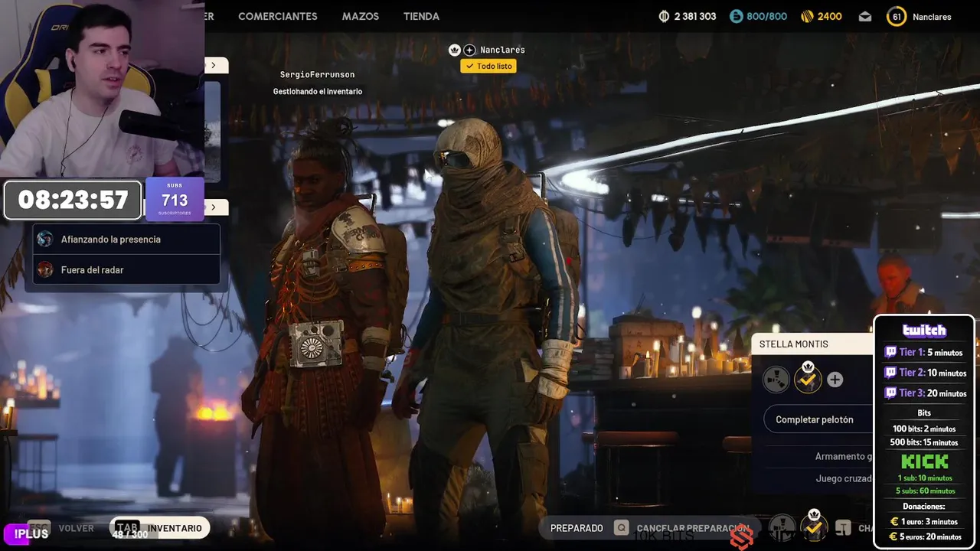Open the mail inbox icon
This screenshot has height=551, width=980.
865,16
